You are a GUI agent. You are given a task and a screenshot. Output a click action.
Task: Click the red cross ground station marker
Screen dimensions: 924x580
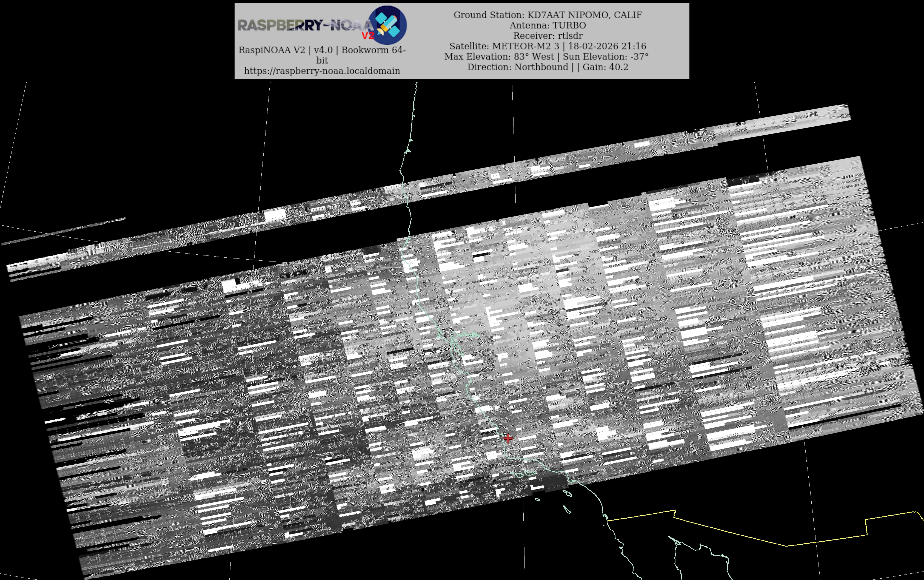tap(508, 438)
